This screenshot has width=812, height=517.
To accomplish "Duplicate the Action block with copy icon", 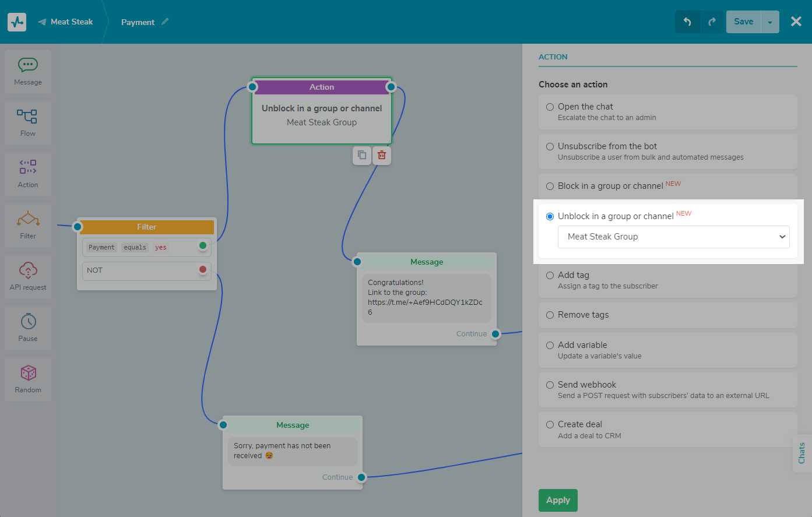I will pos(362,155).
